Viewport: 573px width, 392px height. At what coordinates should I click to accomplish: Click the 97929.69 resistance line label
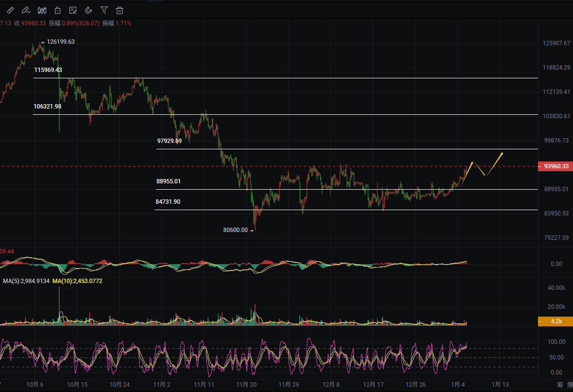(x=169, y=141)
